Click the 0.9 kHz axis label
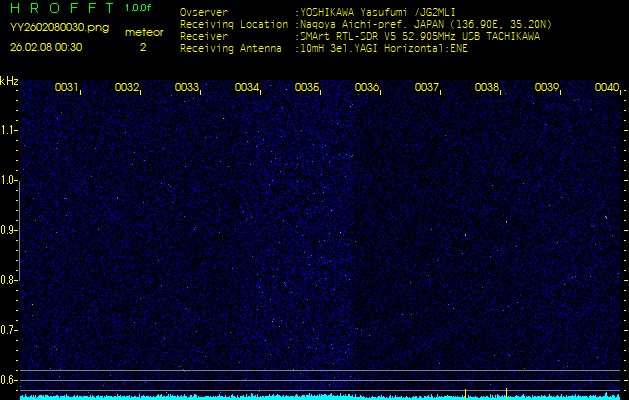Image resolution: width=629 pixels, height=400 pixels. [8, 230]
